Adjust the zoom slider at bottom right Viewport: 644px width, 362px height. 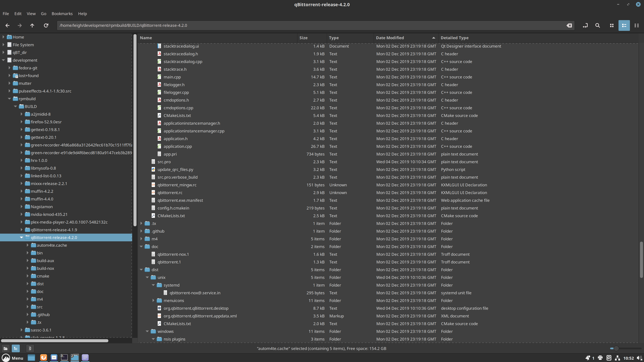(x=616, y=348)
